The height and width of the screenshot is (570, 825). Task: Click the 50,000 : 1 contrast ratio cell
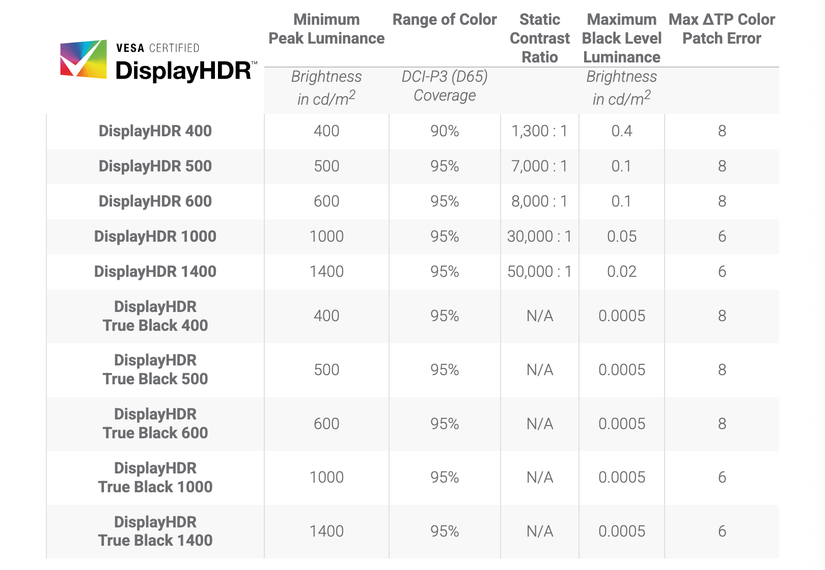(x=540, y=272)
